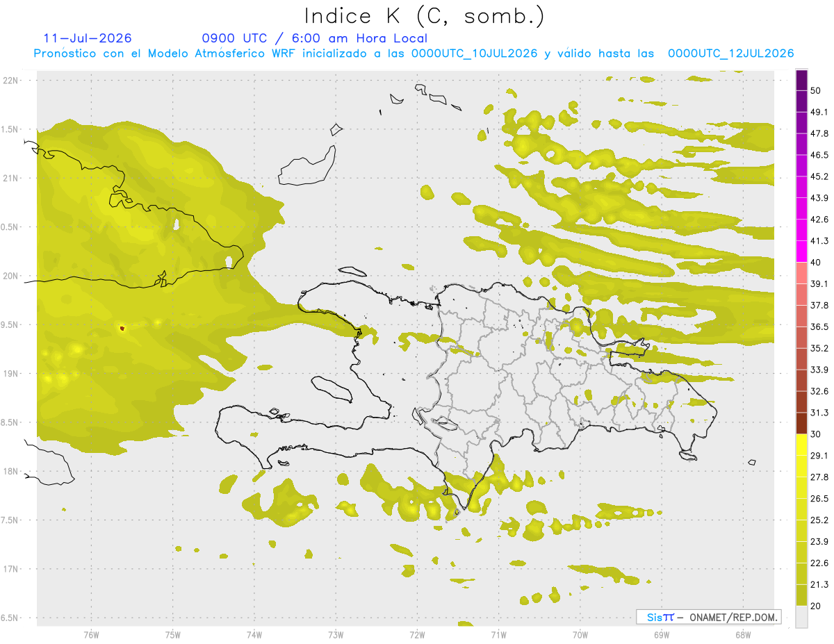This screenshot has height=644, width=834.
Task: Click the olive colorbar segment between 20 and 21.3
Action: click(x=801, y=595)
